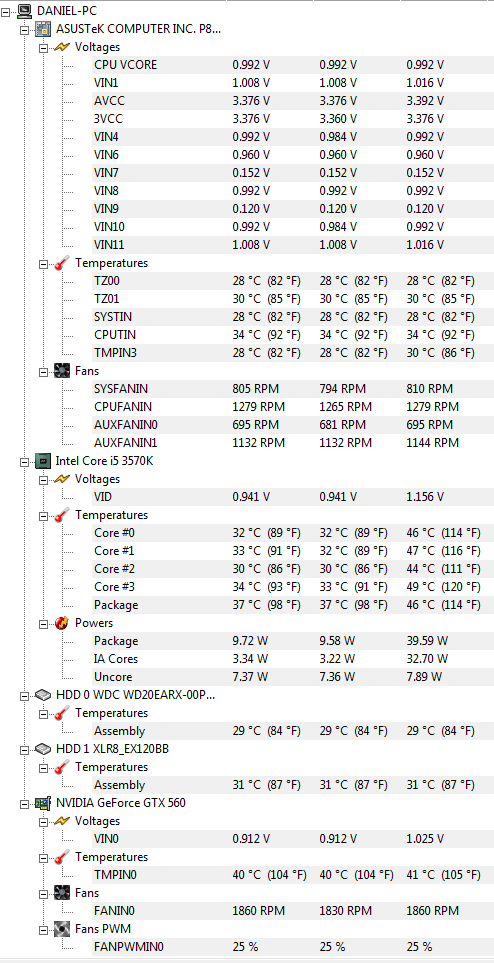Click the HDD 0 WDC drive icon
494x963 pixels.
tap(43, 695)
